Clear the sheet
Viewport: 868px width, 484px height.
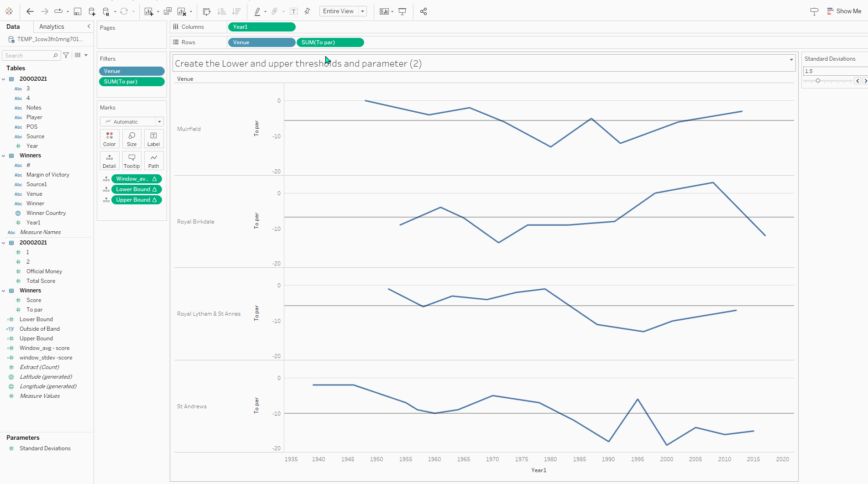pyautogui.click(x=182, y=11)
